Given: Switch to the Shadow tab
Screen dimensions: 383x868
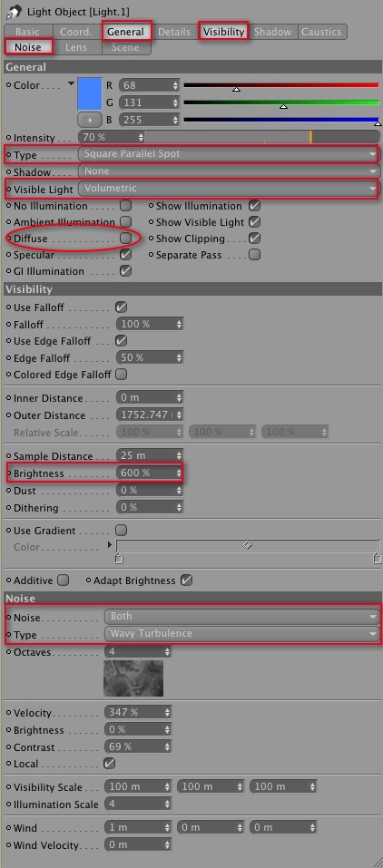Looking at the screenshot, I should [273, 32].
